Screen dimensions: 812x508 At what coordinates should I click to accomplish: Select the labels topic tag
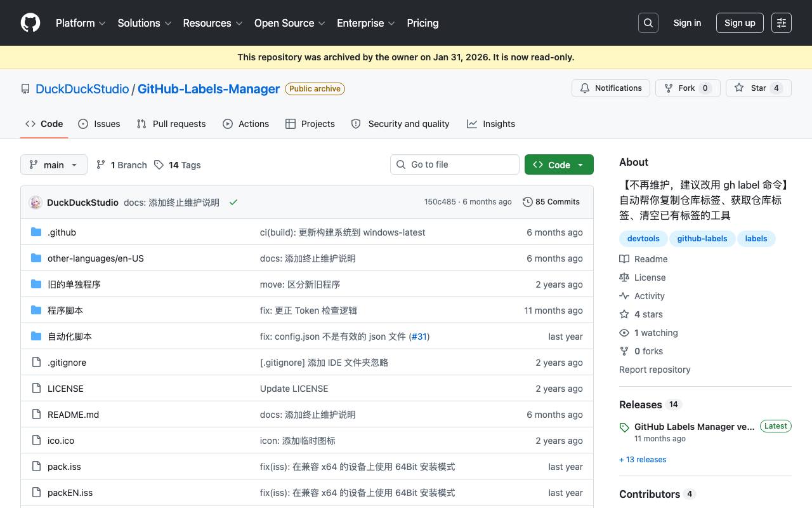pyautogui.click(x=756, y=239)
